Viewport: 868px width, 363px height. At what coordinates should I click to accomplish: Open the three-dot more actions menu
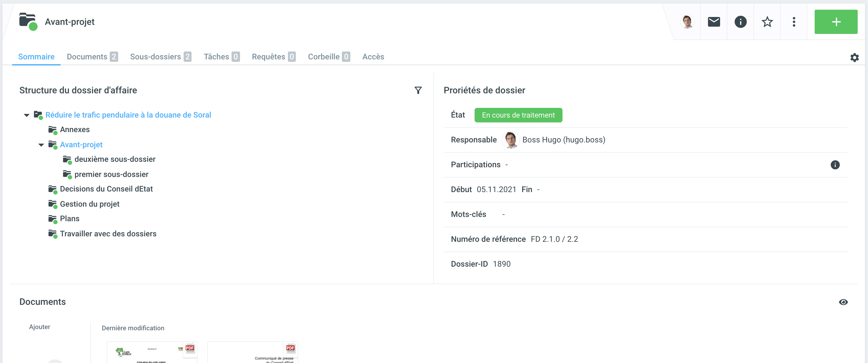pyautogui.click(x=794, y=22)
